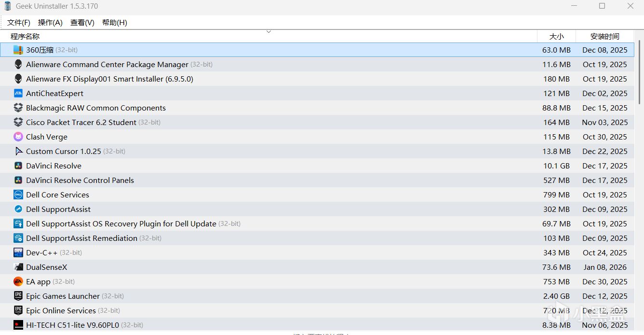The width and height of the screenshot is (644, 335).
Task: Select the Epic Games Launcher row
Action: [317, 296]
